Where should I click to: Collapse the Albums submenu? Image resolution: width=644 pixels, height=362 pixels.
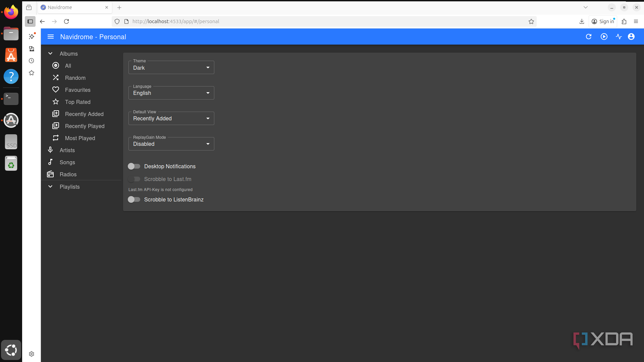pos(81,54)
